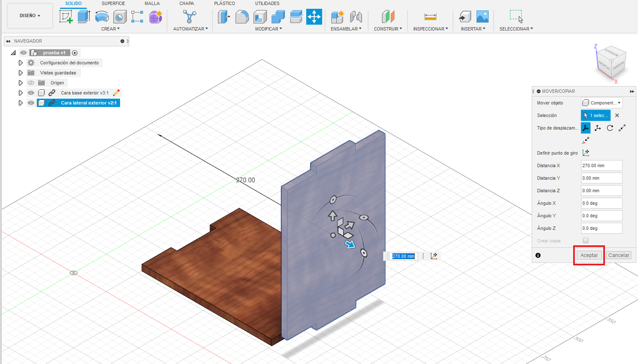
Task: Click the 1 selec... selection button
Action: (596, 115)
